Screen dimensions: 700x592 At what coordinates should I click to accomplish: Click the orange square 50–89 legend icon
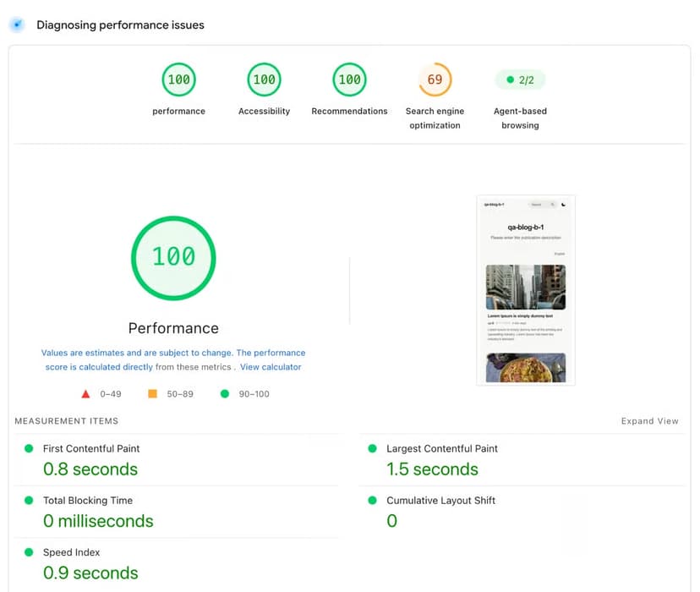152,393
